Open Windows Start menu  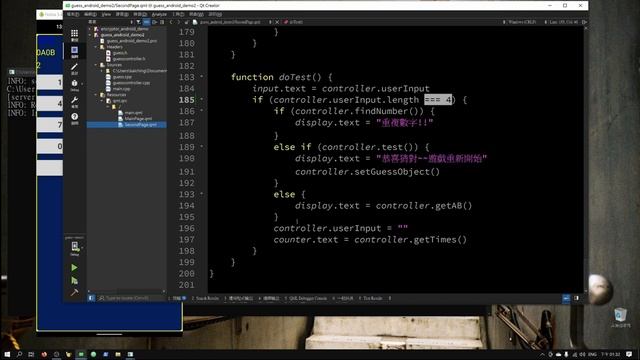click(7, 354)
